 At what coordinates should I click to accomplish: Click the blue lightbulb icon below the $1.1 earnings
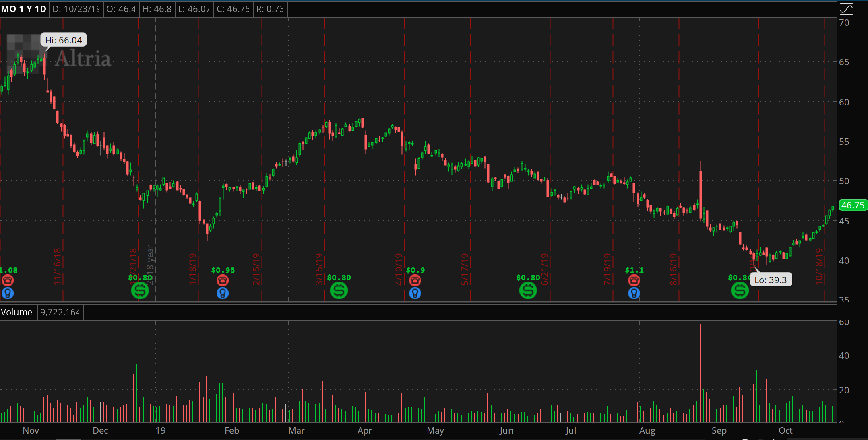pos(634,293)
